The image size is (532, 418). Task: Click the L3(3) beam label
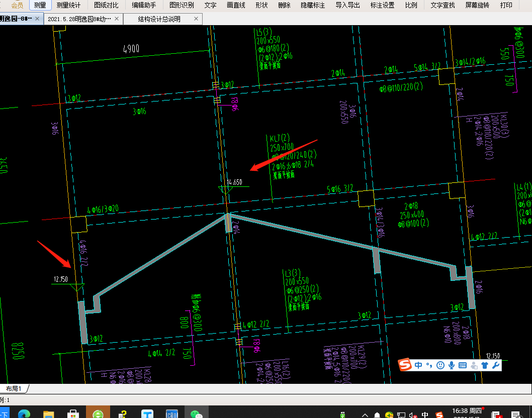[293, 273]
